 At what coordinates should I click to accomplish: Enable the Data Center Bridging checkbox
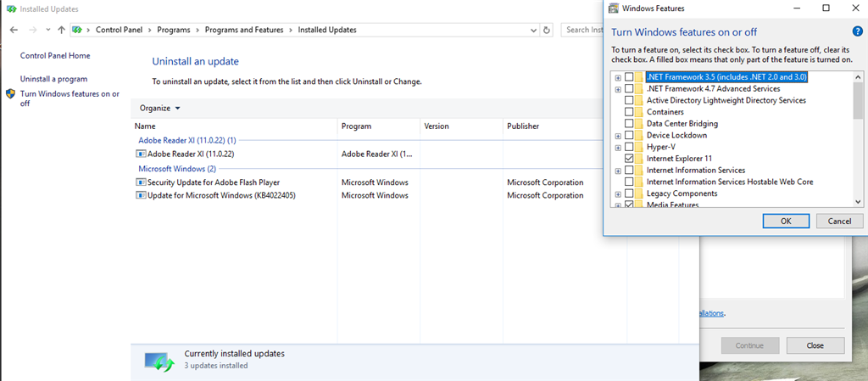629,124
